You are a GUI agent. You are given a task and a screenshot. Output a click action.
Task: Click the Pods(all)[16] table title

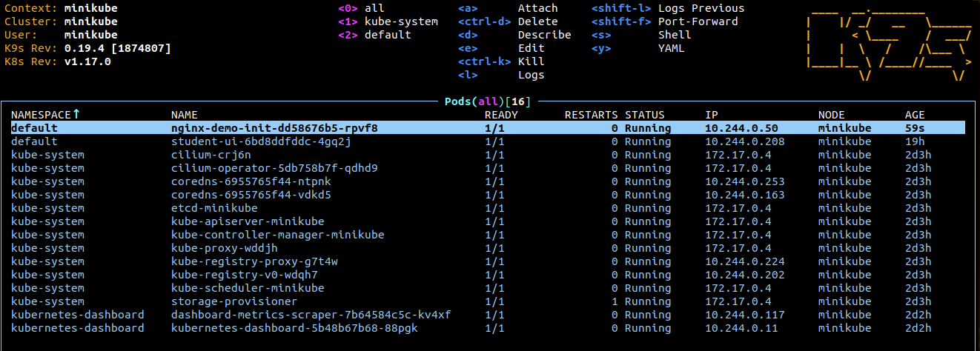pyautogui.click(x=488, y=101)
